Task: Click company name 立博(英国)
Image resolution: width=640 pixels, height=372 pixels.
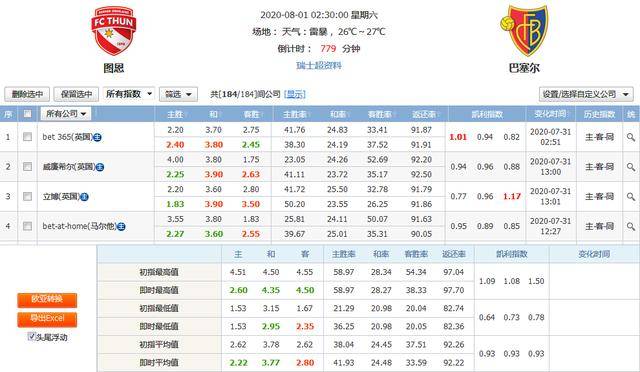Action: tap(61, 197)
